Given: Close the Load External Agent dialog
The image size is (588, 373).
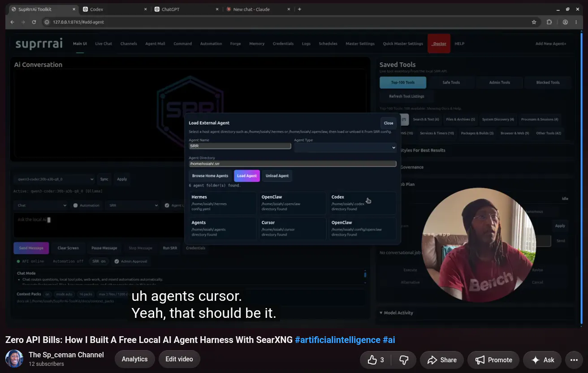Looking at the screenshot, I should [389, 123].
